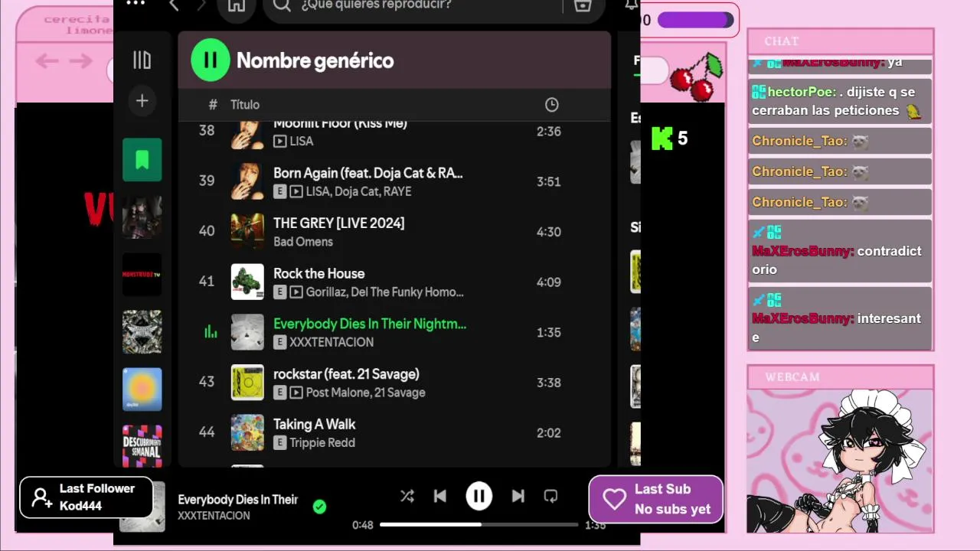Click the song progress bar

479,525
